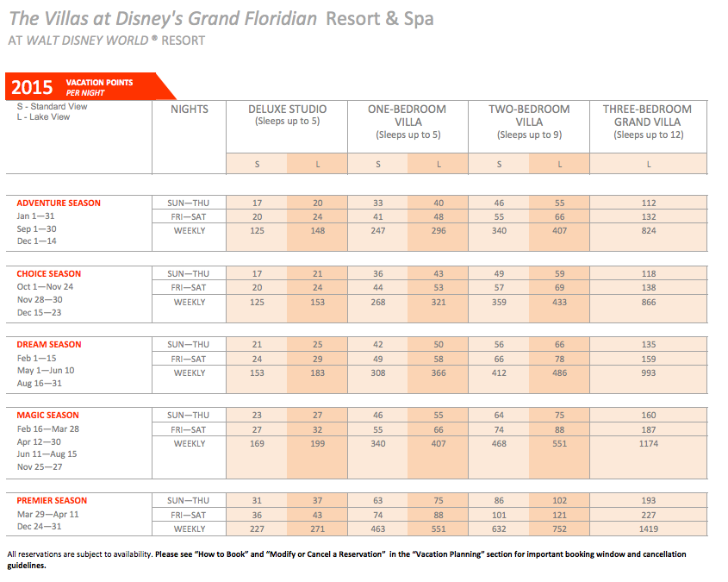Click the PREMIER SEASON heading
Screen dimensions: 728x582
point(52,501)
